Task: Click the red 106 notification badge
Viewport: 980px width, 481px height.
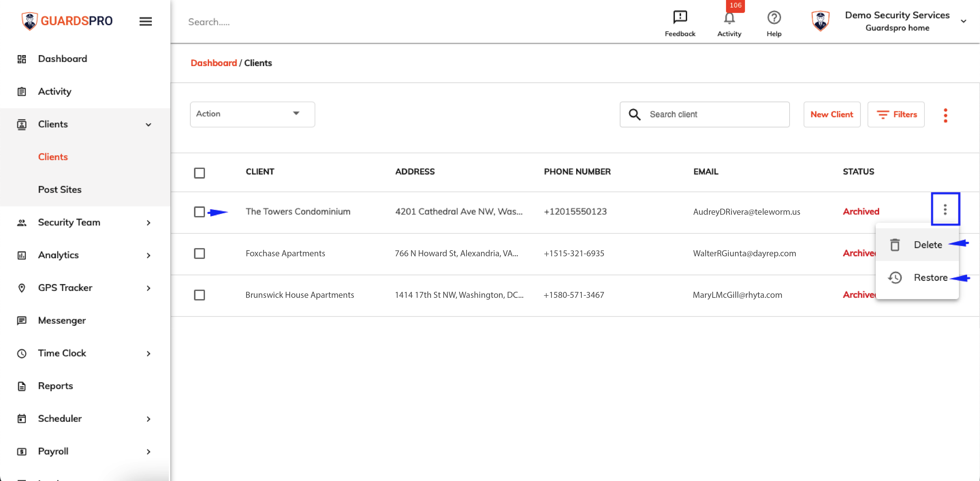Action: click(735, 5)
